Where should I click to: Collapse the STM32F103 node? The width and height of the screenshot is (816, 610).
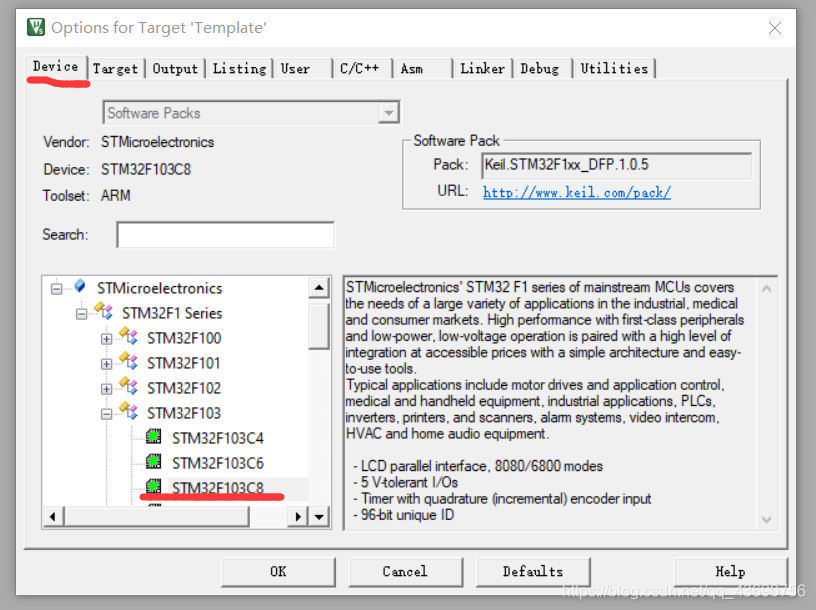(x=106, y=414)
